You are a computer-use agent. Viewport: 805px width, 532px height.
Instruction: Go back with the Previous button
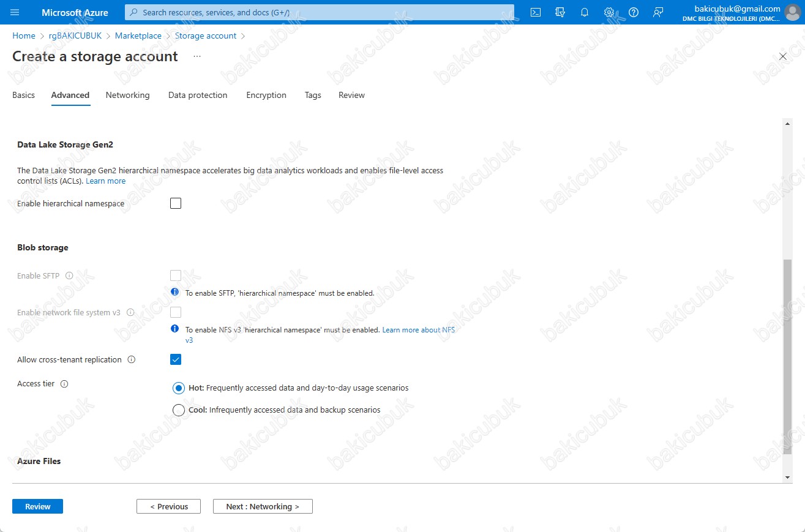pos(168,506)
